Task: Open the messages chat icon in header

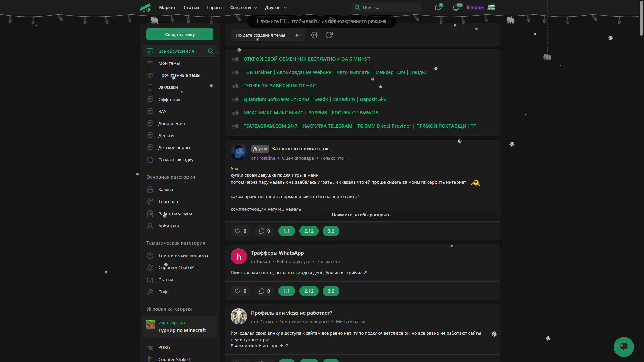Action: pos(438,7)
